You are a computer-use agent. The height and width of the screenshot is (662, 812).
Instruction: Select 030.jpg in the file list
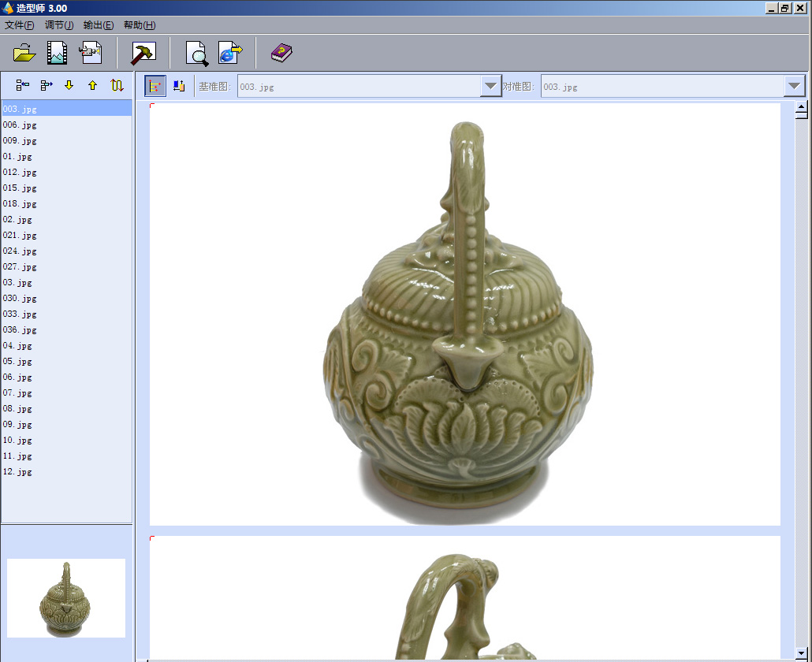point(67,298)
